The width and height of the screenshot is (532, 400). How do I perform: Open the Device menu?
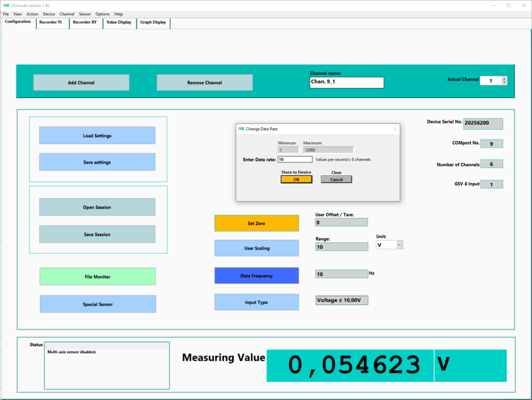pyautogui.click(x=48, y=14)
